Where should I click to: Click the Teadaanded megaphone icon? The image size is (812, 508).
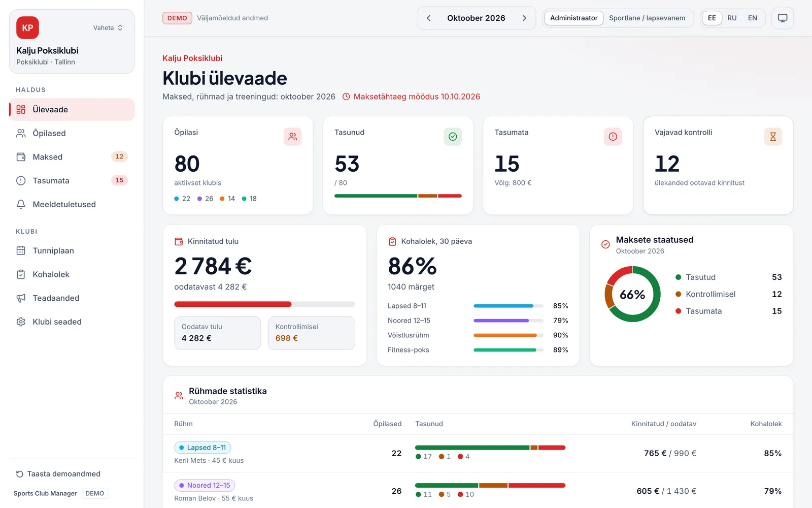point(21,298)
